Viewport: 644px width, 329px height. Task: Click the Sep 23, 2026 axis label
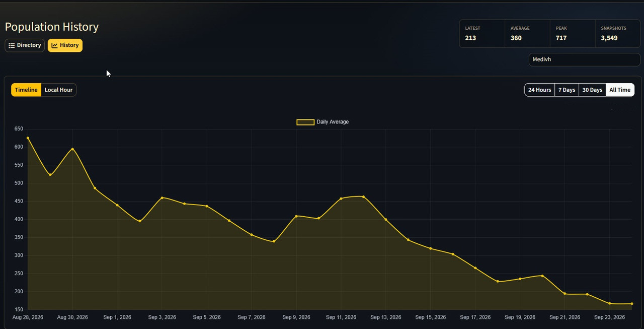pyautogui.click(x=610, y=317)
